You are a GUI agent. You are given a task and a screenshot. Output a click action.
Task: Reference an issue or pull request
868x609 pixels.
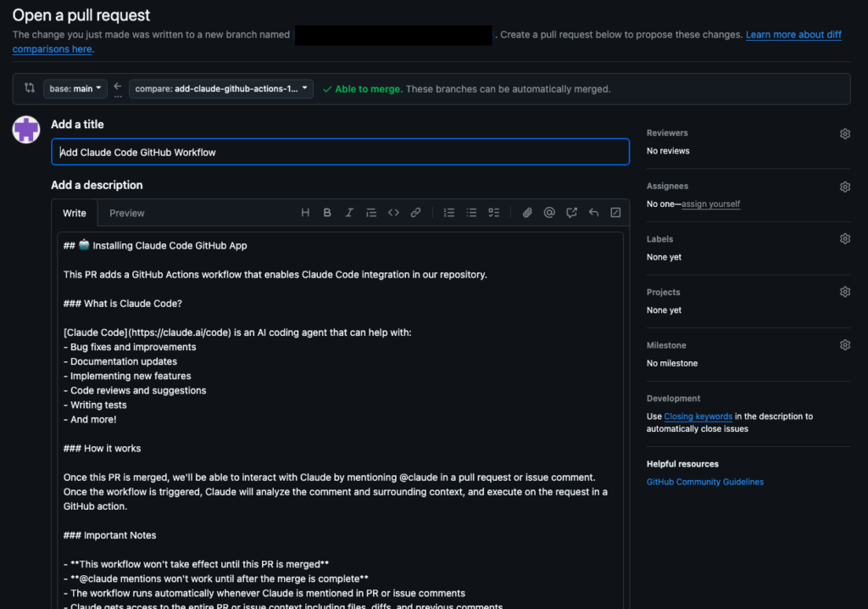point(571,213)
